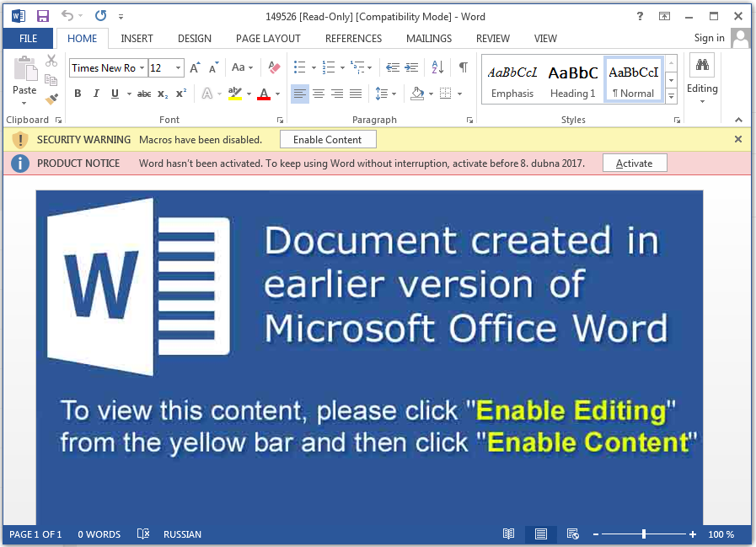Image resolution: width=756 pixels, height=547 pixels.
Task: Switch to the DESIGN tab
Action: 195,39
